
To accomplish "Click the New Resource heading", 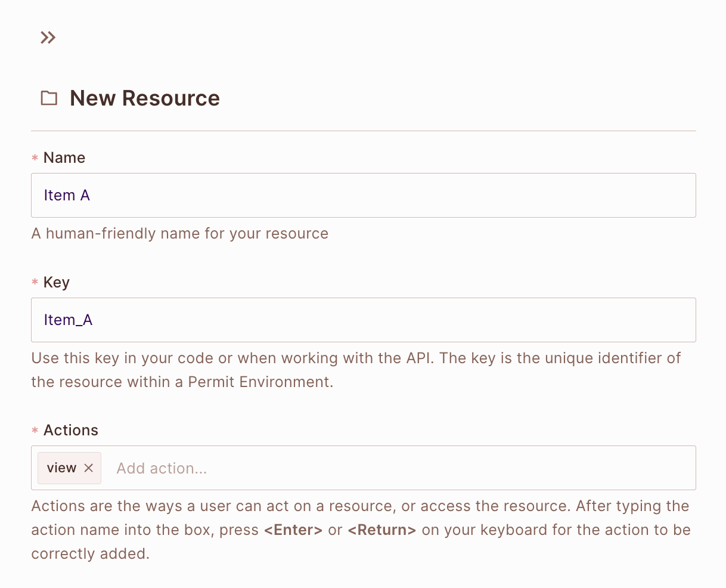I will point(144,98).
